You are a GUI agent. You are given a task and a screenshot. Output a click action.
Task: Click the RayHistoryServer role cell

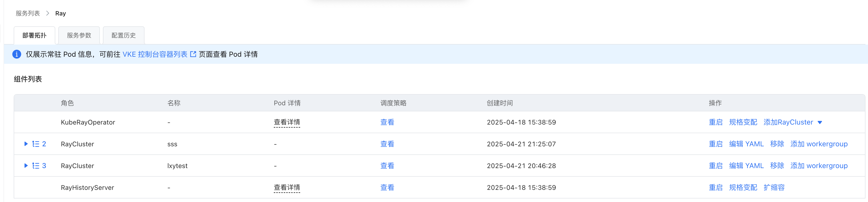87,188
